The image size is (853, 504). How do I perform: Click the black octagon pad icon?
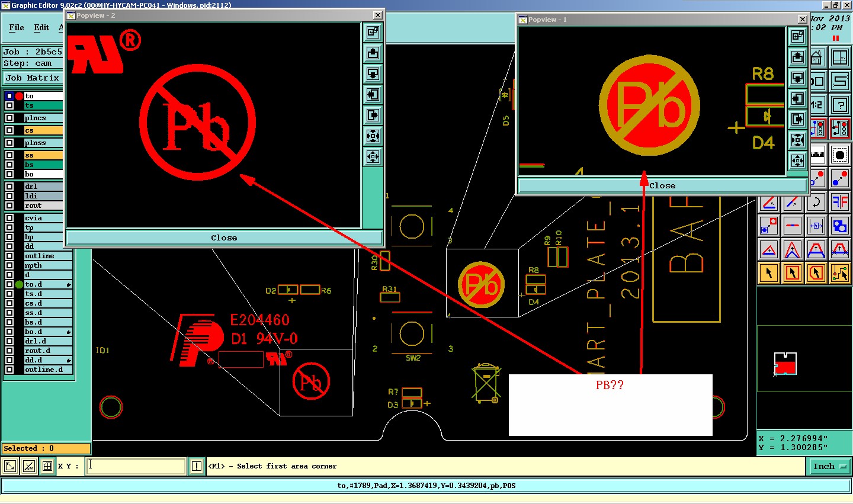pos(840,155)
